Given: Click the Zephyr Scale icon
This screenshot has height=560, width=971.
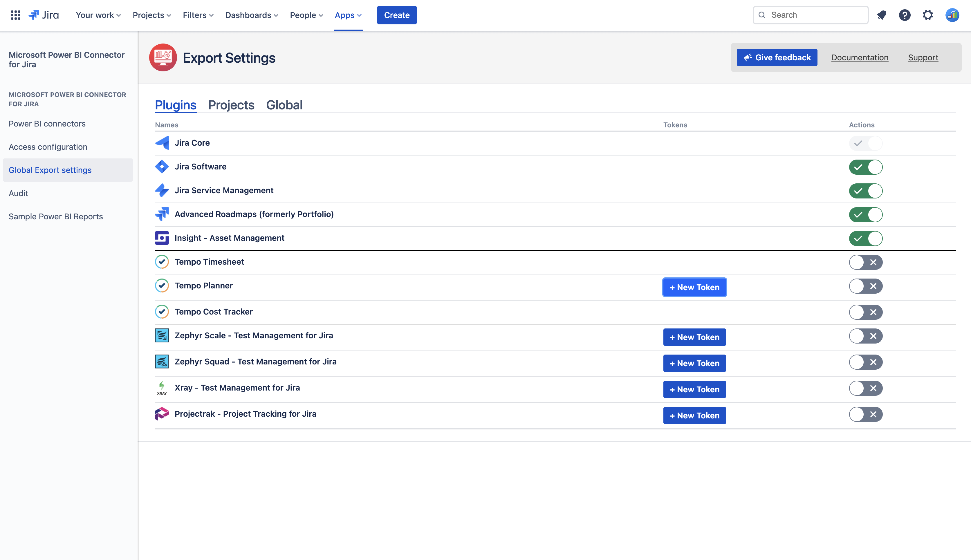Looking at the screenshot, I should (162, 336).
